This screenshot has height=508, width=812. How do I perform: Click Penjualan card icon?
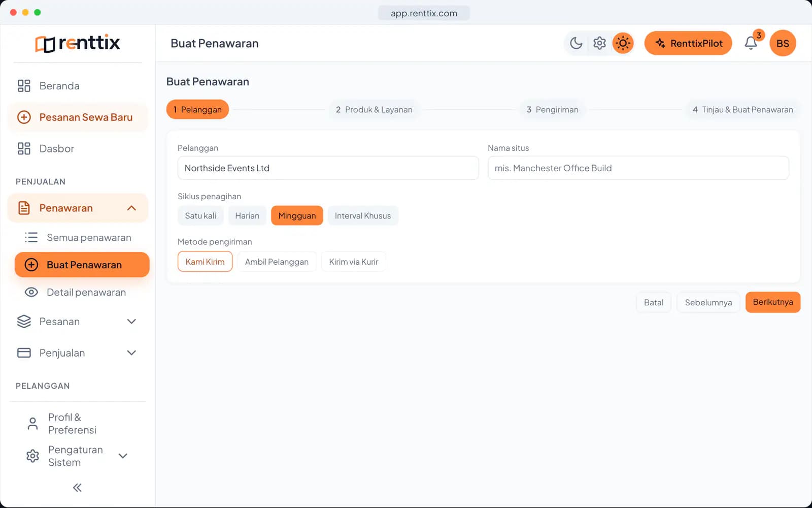24,353
